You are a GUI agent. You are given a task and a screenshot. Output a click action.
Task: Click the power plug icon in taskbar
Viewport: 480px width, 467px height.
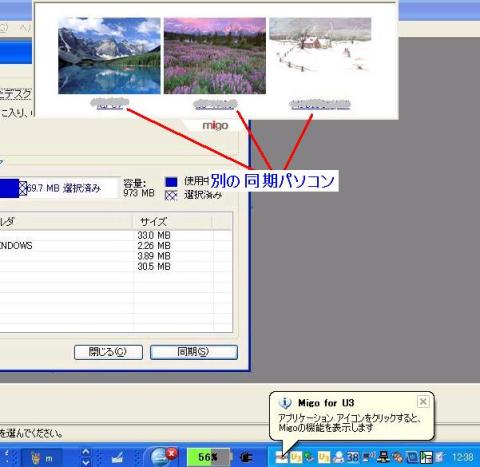pos(246,457)
